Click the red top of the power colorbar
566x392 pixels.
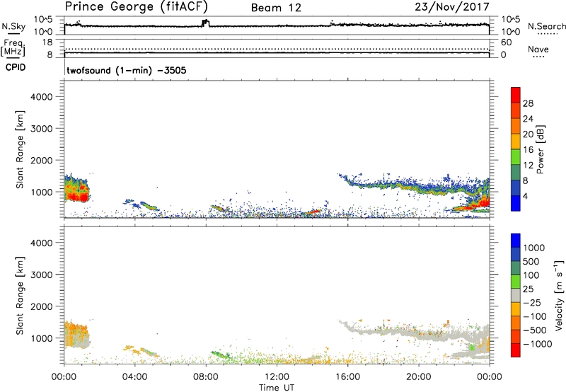516,95
